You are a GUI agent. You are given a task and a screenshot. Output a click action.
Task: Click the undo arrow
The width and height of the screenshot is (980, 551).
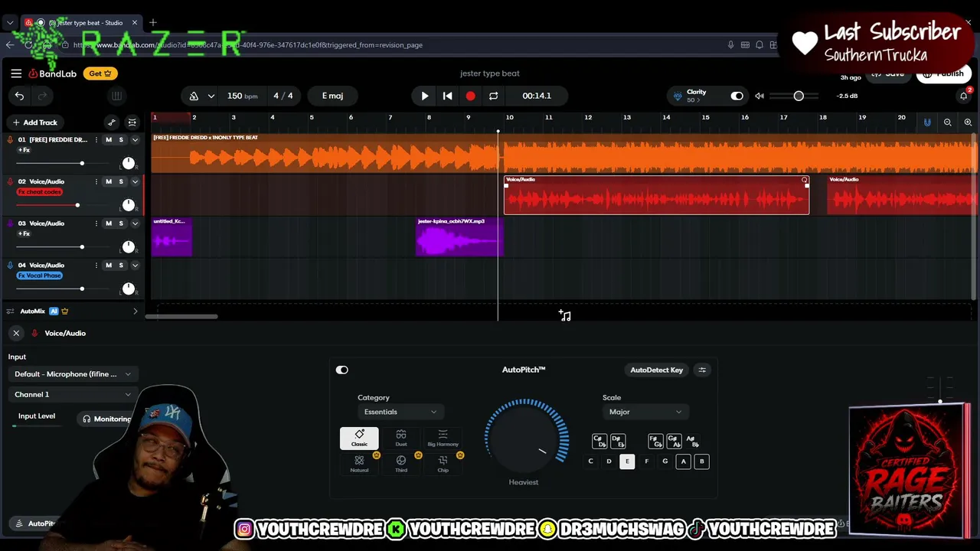coord(19,96)
